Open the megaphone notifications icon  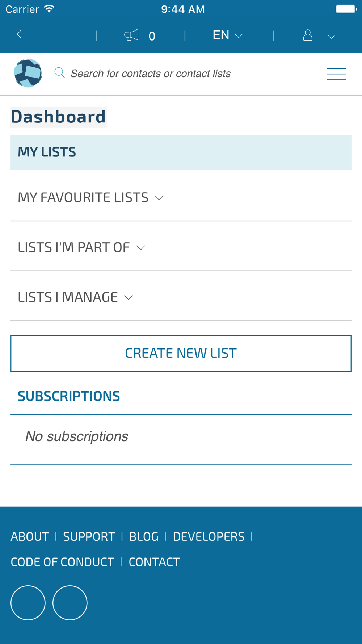click(x=131, y=35)
